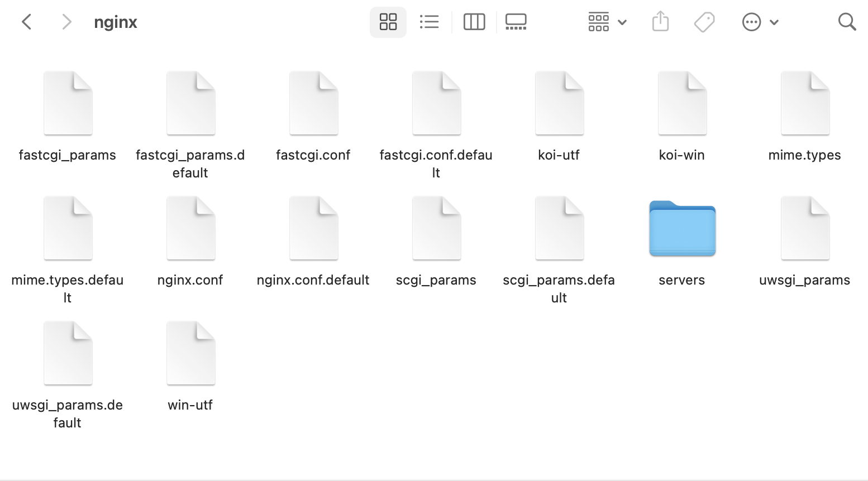The width and height of the screenshot is (868, 481).
Task: Click the nginx folder title
Action: pyautogui.click(x=116, y=23)
